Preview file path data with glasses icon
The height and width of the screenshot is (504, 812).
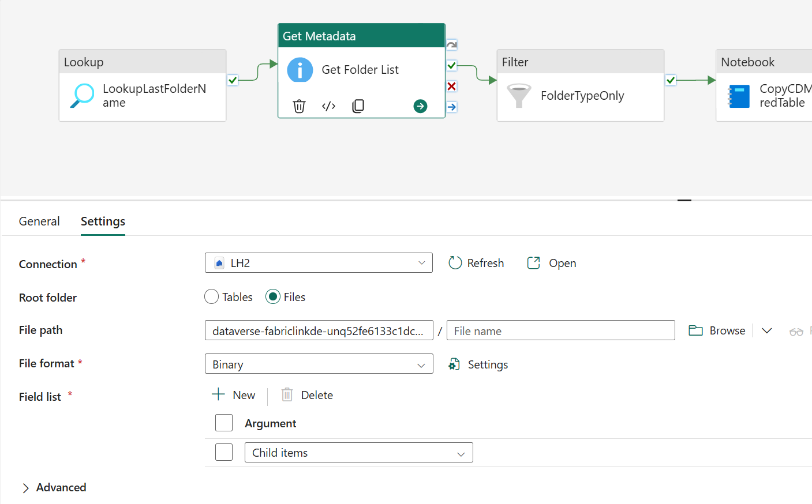tap(797, 331)
